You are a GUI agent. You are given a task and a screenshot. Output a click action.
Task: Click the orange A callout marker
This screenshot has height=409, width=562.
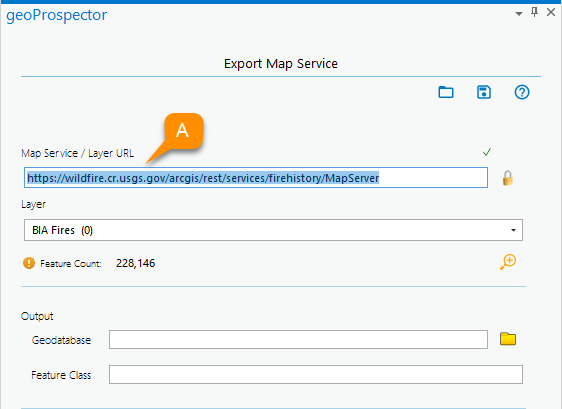pyautogui.click(x=183, y=131)
